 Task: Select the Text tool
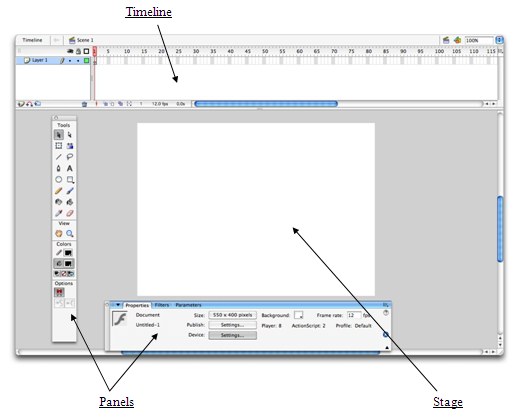[70, 168]
